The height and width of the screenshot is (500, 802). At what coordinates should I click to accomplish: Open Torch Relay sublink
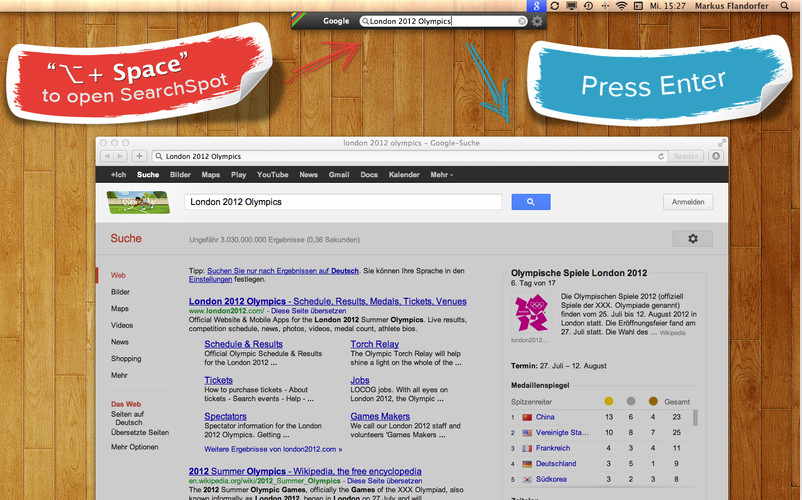[x=374, y=344]
